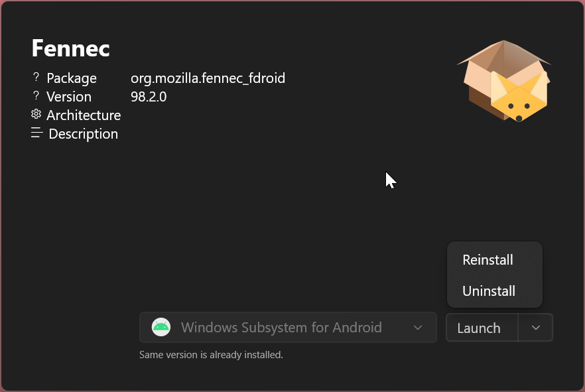
Task: Click the Fennec app title
Action: click(x=70, y=48)
